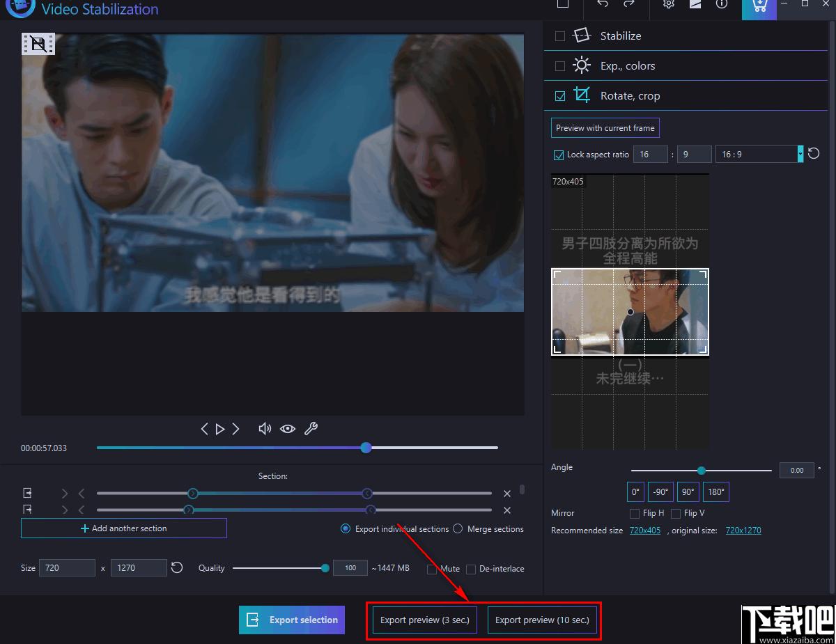This screenshot has width=836, height=644.
Task: Rotate by -90° button
Action: [660, 492]
